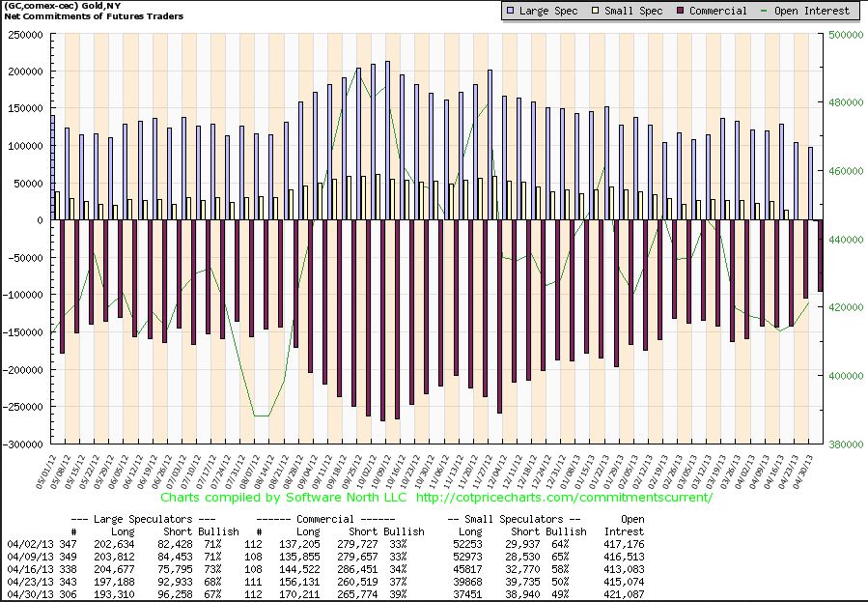The width and height of the screenshot is (868, 602).
Task: Click the 'Commercial' legend label
Action: coord(718,11)
